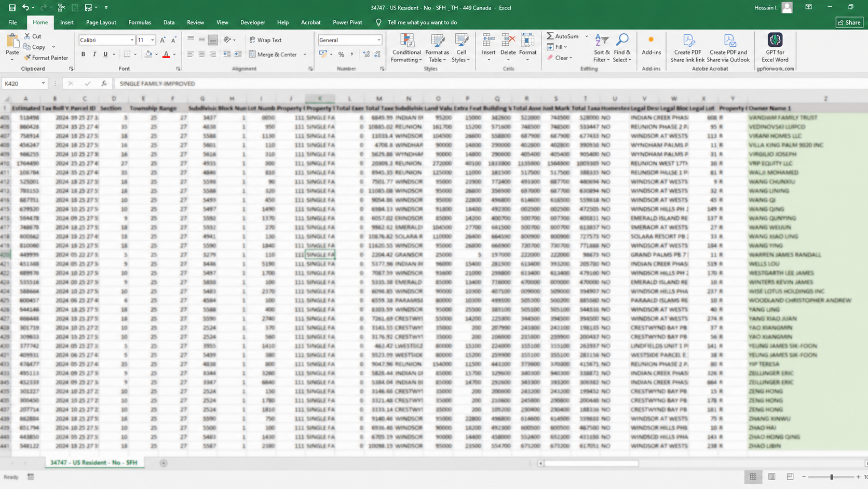This screenshot has width=868, height=489.
Task: Toggle center horizontal alignment
Action: click(x=201, y=54)
